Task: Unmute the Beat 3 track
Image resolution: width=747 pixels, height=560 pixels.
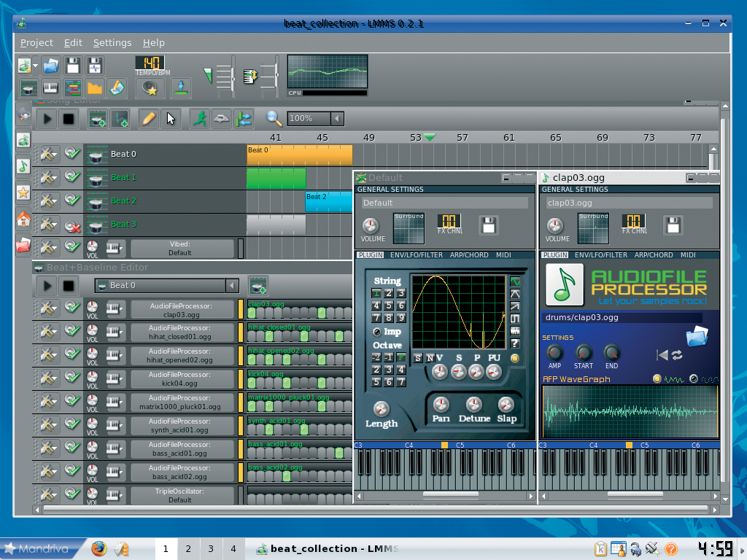Action: click(x=72, y=226)
